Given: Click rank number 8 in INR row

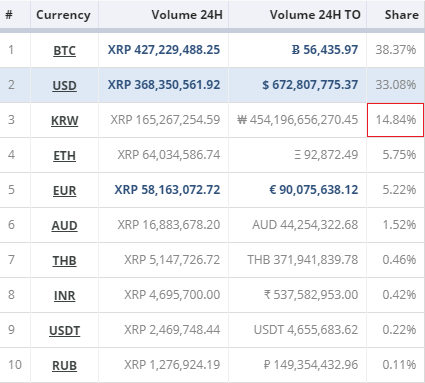Looking at the screenshot, I should pyautogui.click(x=11, y=295).
